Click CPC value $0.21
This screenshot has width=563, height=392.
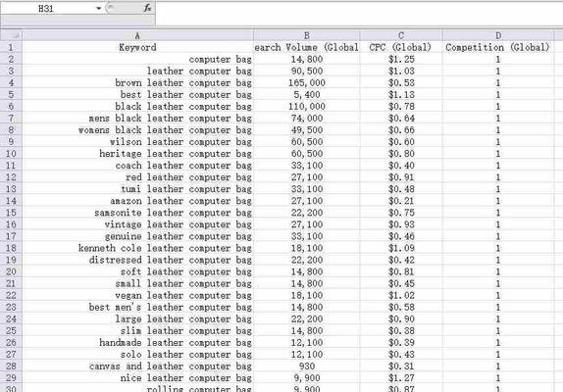coord(401,201)
